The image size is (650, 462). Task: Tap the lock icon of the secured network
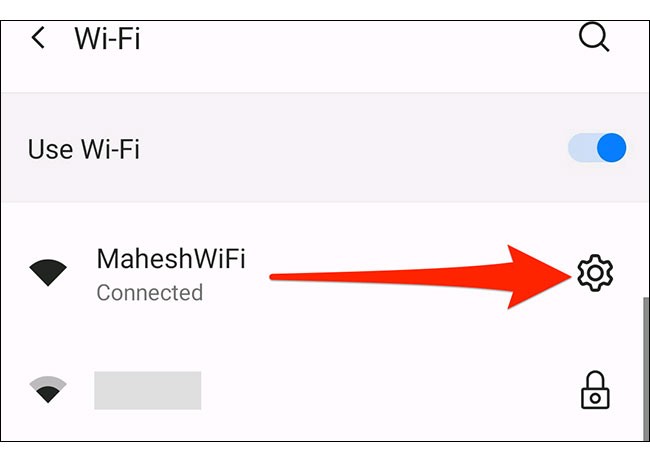595,390
